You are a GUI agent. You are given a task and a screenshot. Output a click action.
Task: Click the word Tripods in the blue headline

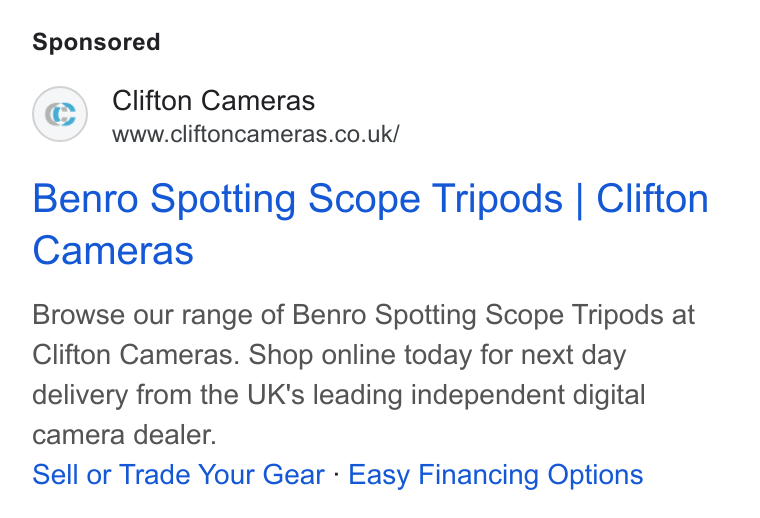coord(497,199)
